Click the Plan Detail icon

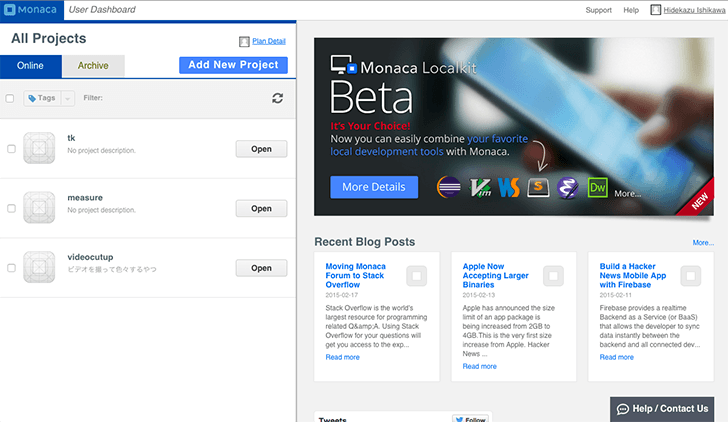coord(244,42)
